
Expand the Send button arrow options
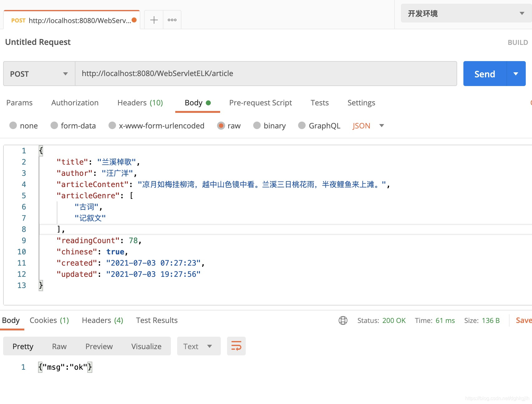[516, 74]
